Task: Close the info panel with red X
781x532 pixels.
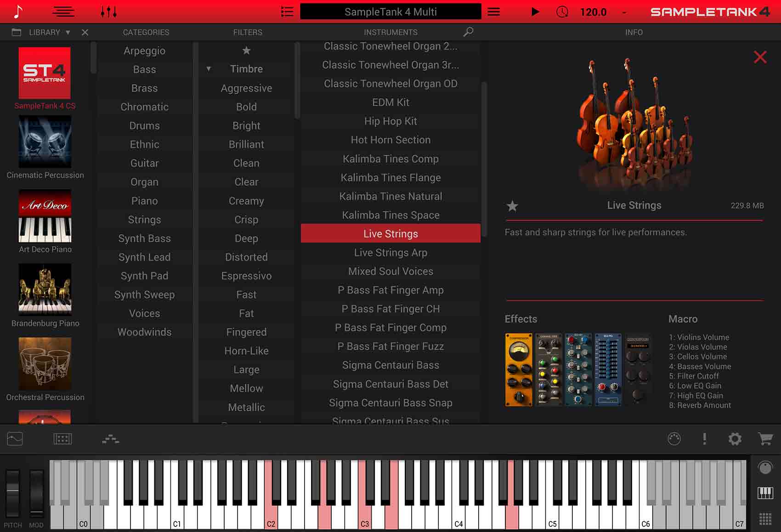Action: tap(760, 57)
